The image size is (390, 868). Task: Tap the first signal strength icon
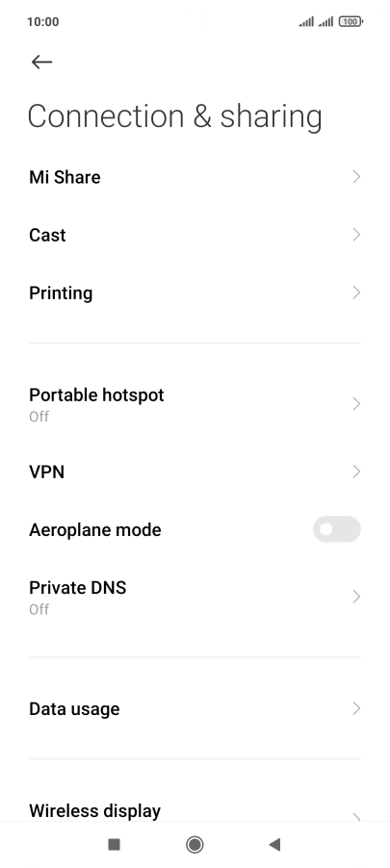(306, 21)
